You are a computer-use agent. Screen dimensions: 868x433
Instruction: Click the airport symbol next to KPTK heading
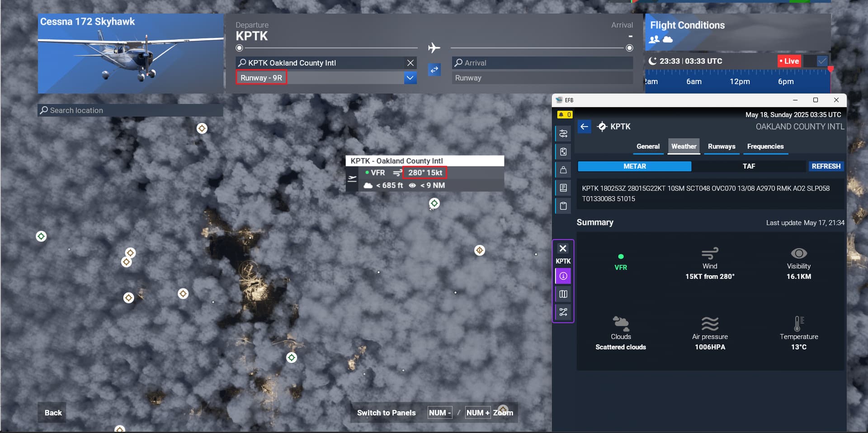point(602,127)
